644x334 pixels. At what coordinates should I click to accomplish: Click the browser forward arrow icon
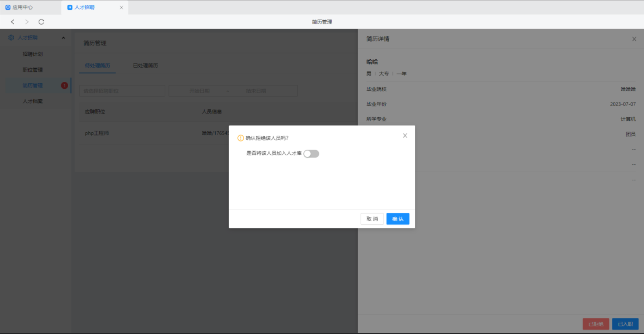click(x=27, y=22)
